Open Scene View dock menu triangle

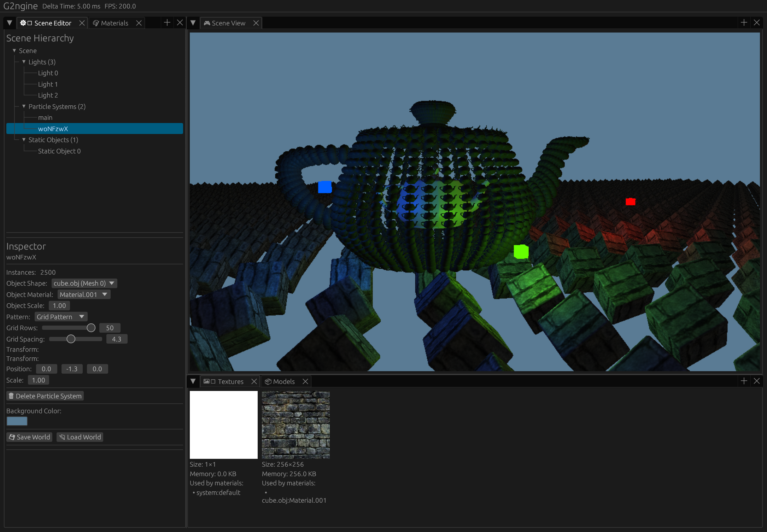[x=193, y=23]
